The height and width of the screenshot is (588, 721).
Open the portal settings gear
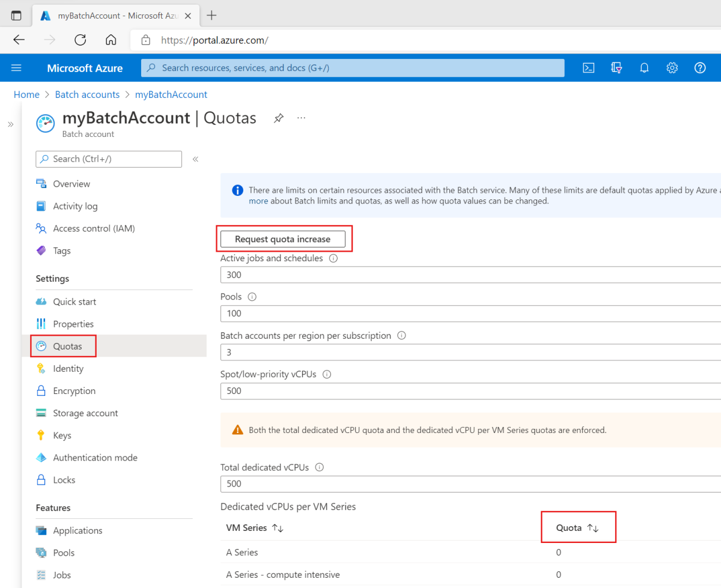coord(672,67)
